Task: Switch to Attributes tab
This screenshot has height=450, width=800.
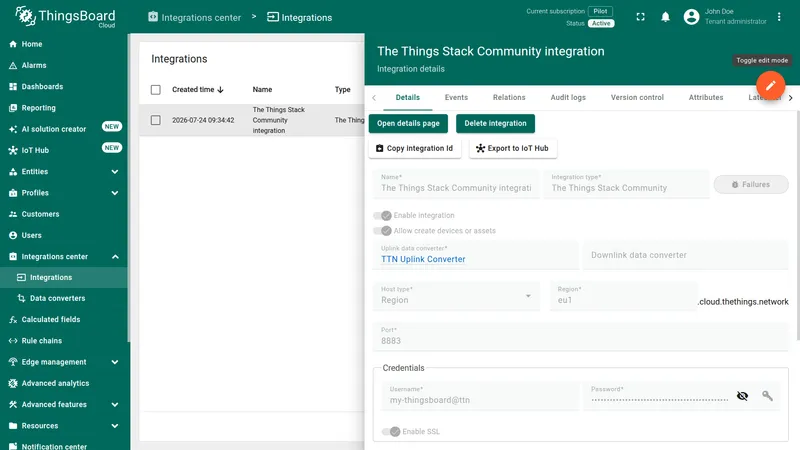Action: coord(706,97)
